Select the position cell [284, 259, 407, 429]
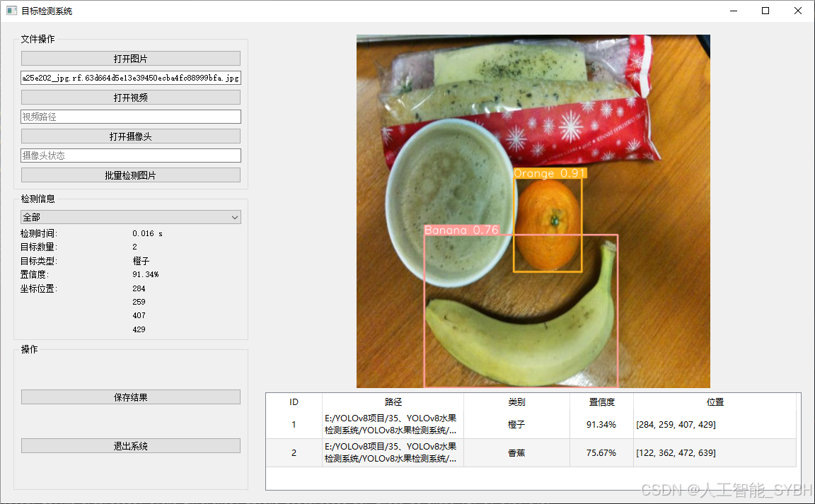 715,425
